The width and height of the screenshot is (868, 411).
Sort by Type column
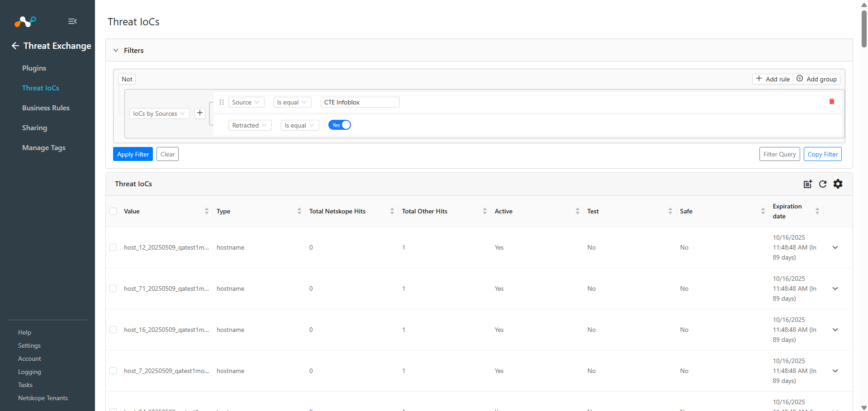click(x=299, y=211)
